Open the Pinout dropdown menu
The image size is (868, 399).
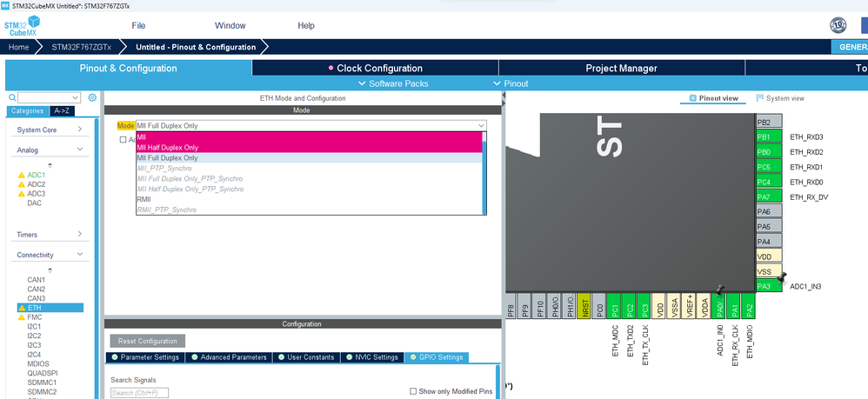coord(511,83)
